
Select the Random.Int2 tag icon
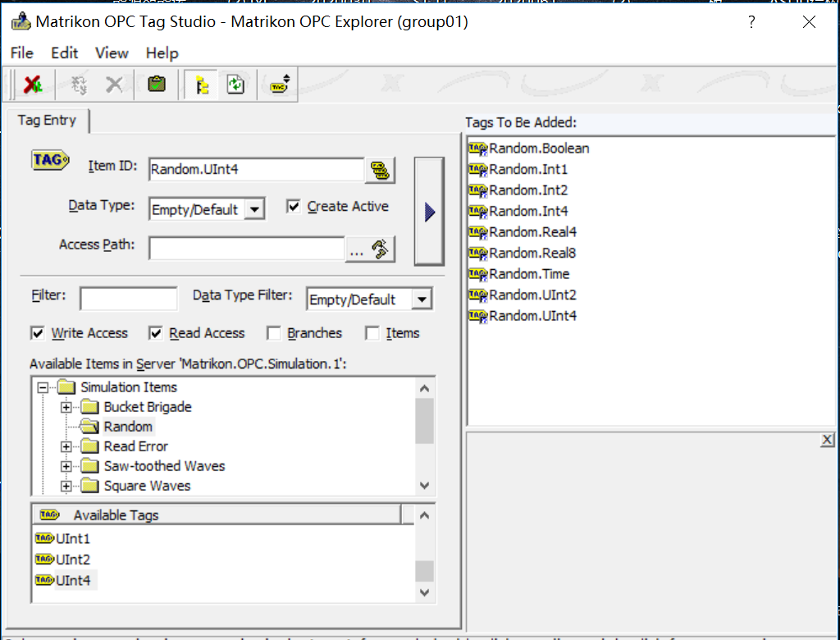(x=478, y=190)
